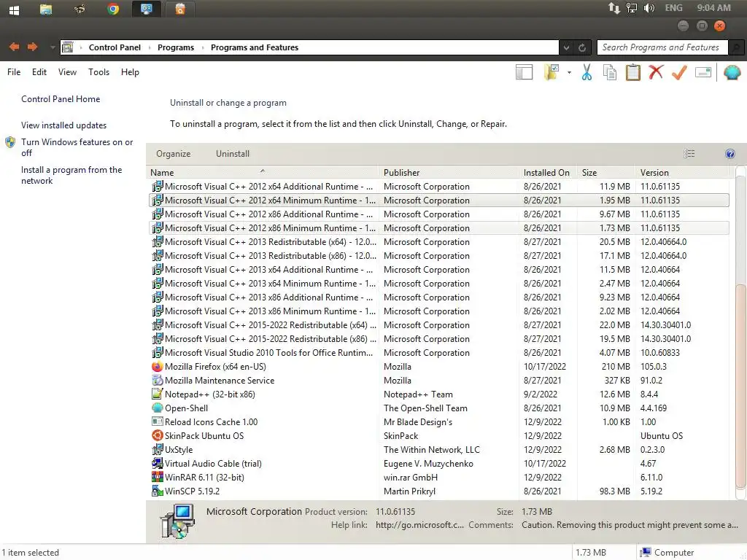Click the red X Delete toolbar icon
Image resolution: width=747 pixels, height=560 pixels.
point(656,72)
